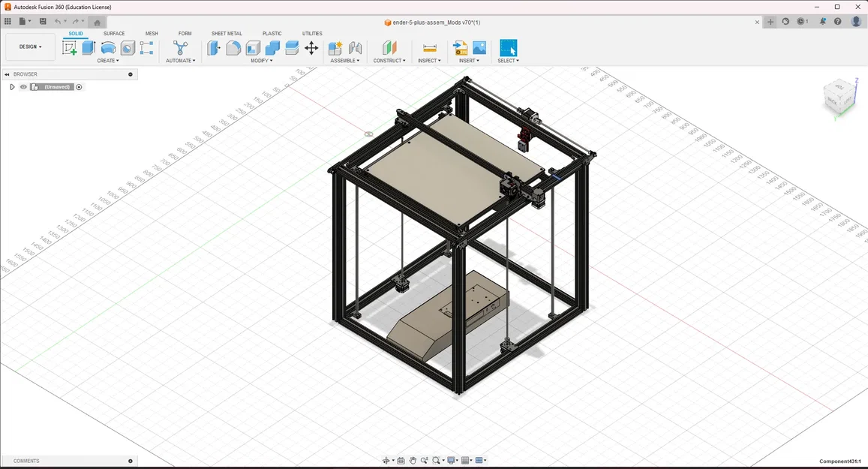The height and width of the screenshot is (469, 868).
Task: Select the Revolve tool
Action: tap(108, 48)
